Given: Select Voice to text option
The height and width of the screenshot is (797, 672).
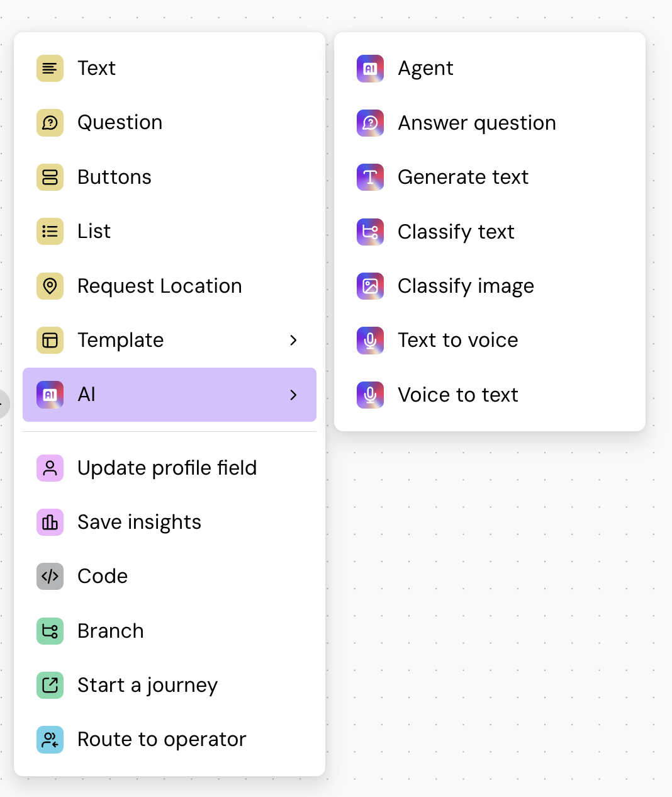Looking at the screenshot, I should pos(457,395).
